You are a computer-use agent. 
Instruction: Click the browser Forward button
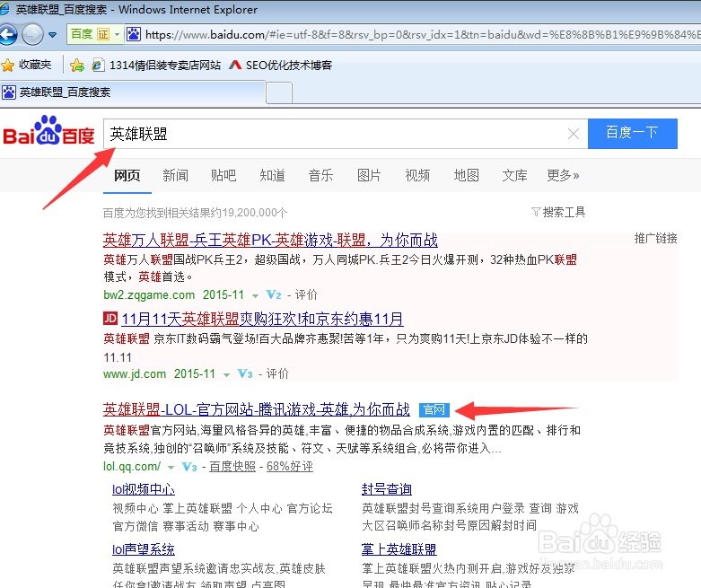pos(32,34)
